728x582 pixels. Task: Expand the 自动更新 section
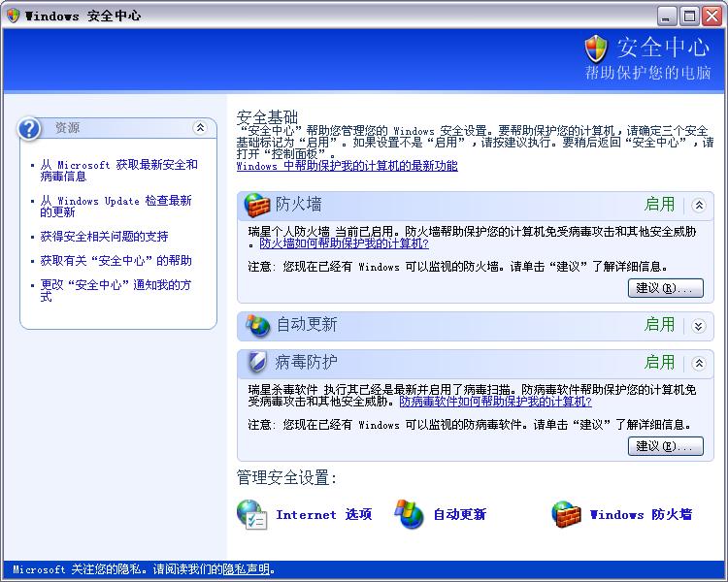click(699, 326)
